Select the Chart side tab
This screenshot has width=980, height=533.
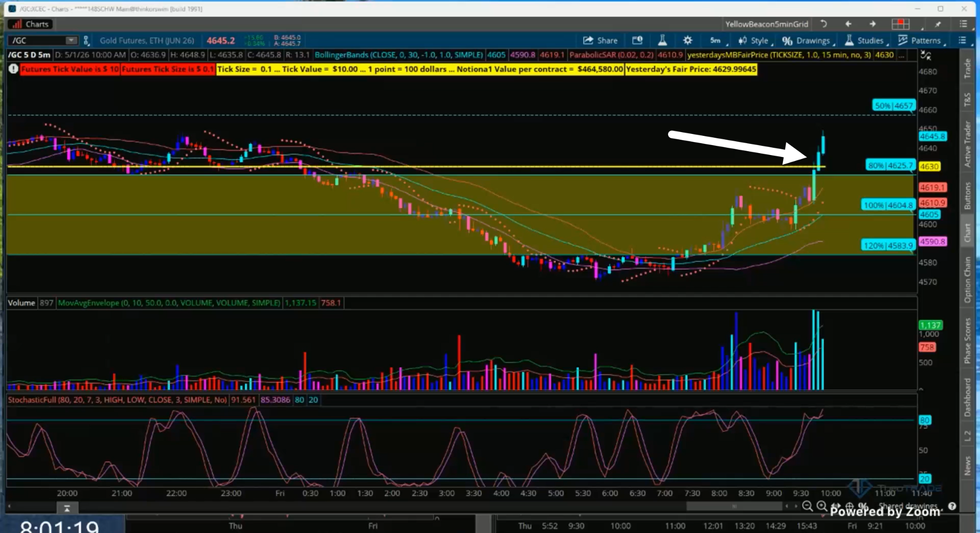[967, 232]
